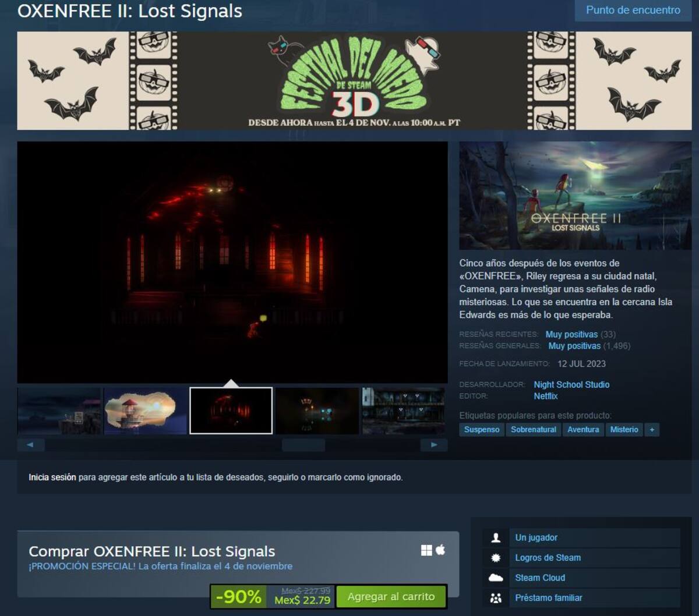Click the game description paragraph
The width and height of the screenshot is (699, 616).
point(566,289)
